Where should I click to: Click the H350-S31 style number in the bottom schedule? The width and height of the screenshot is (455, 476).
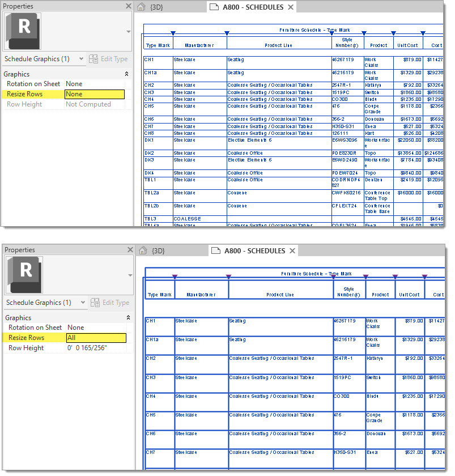tap(344, 452)
